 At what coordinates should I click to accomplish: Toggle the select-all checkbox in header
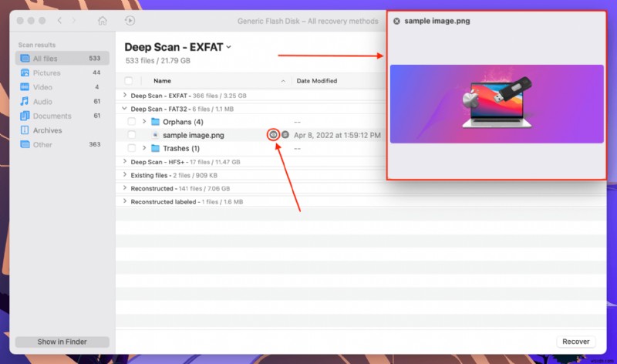[129, 81]
